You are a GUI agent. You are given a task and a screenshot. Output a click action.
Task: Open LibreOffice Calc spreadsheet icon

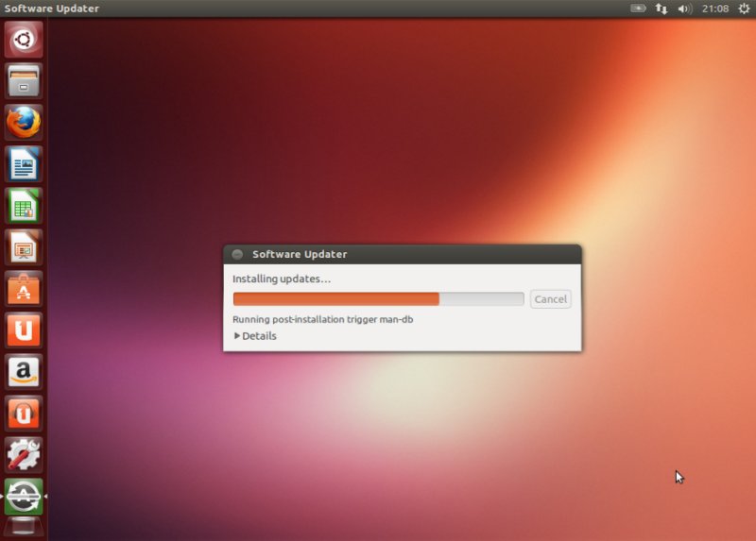click(24, 206)
